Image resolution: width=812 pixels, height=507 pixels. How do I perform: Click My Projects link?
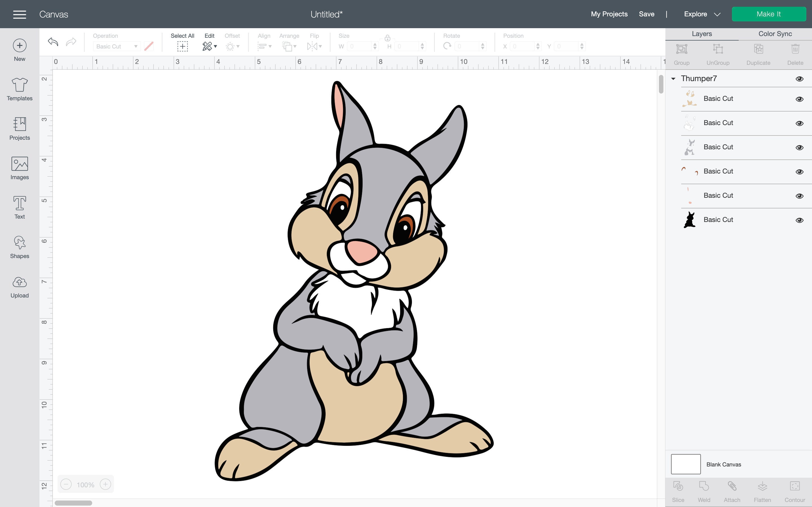point(609,14)
